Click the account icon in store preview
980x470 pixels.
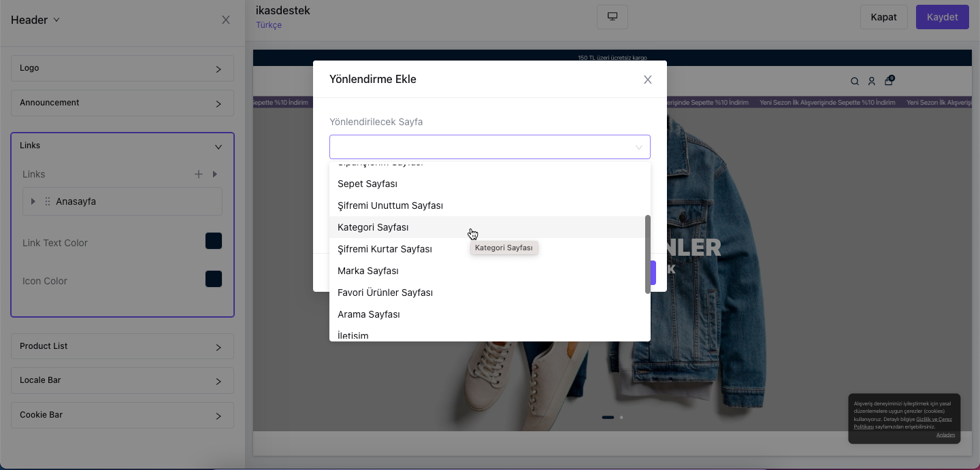[x=871, y=82]
